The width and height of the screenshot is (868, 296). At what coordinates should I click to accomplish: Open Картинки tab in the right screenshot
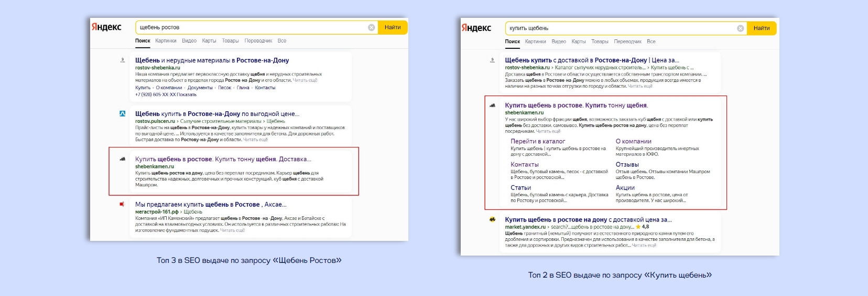535,41
